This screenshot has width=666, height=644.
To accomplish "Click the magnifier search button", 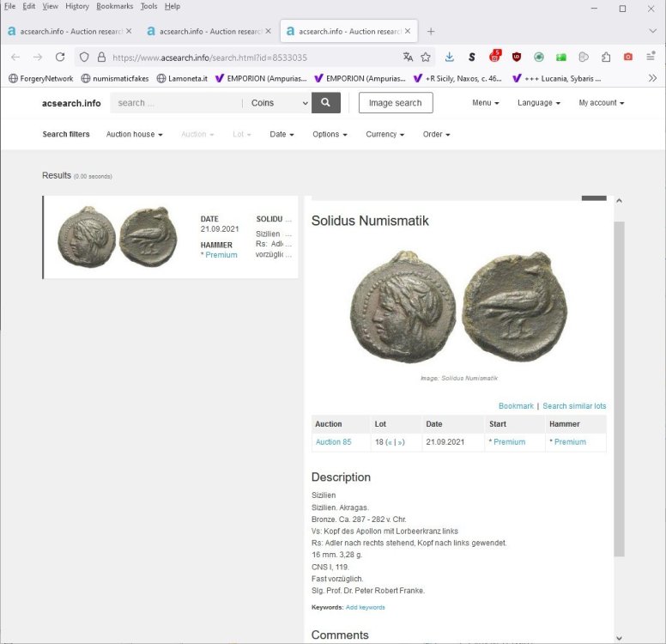I will 326,103.
